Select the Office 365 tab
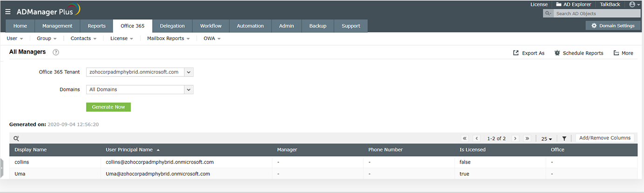The height and width of the screenshot is (193, 644). 133,26
